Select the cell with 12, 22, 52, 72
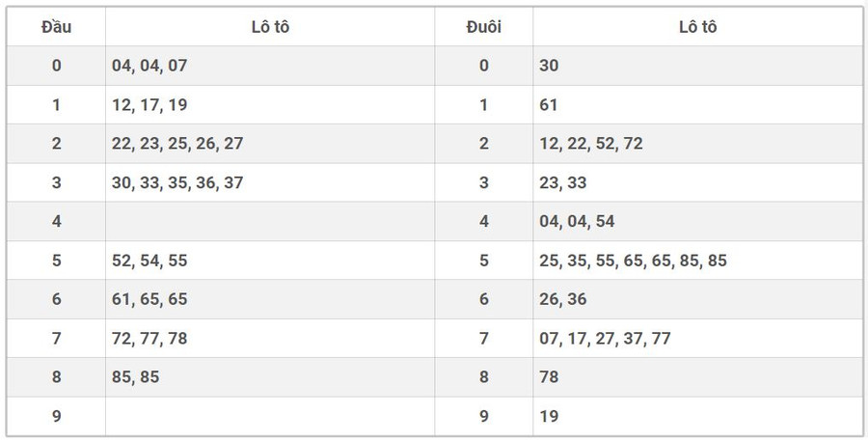Image resolution: width=868 pixels, height=441 pixels. pyautogui.click(x=590, y=144)
